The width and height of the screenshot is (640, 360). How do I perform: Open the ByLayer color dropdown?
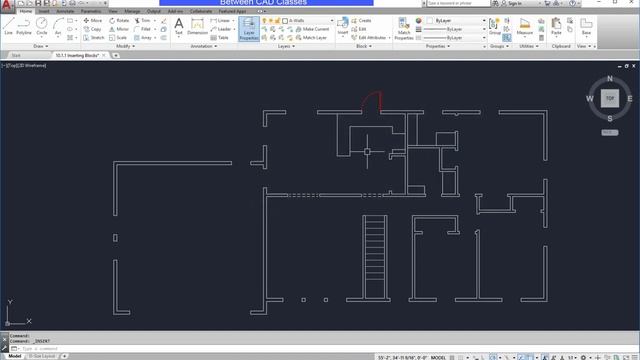456,20
